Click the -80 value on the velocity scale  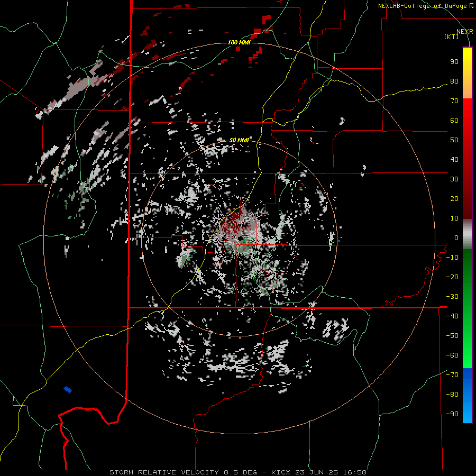(452, 395)
